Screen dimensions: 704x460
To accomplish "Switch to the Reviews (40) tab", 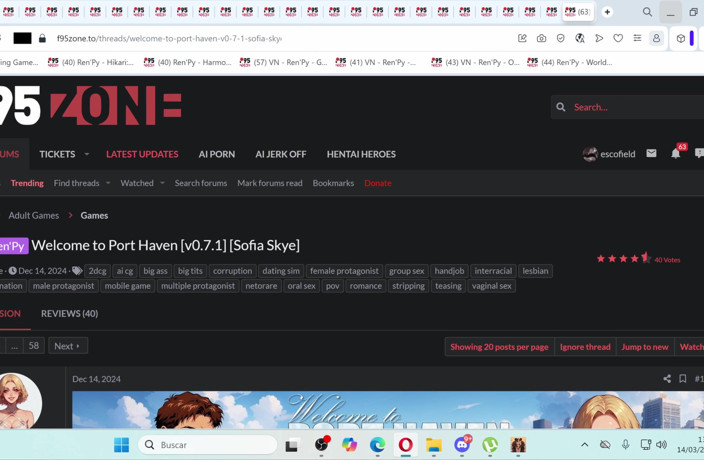I will click(70, 314).
